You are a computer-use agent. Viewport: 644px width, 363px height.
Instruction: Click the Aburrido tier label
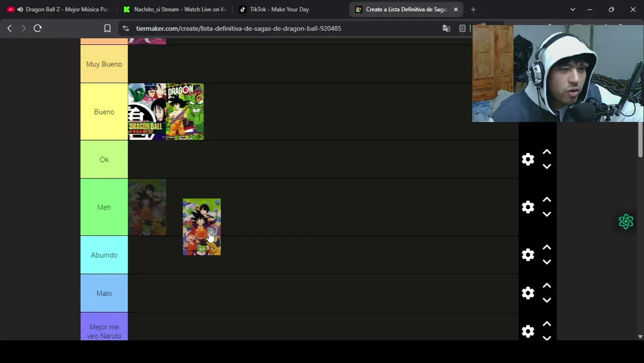point(104,255)
